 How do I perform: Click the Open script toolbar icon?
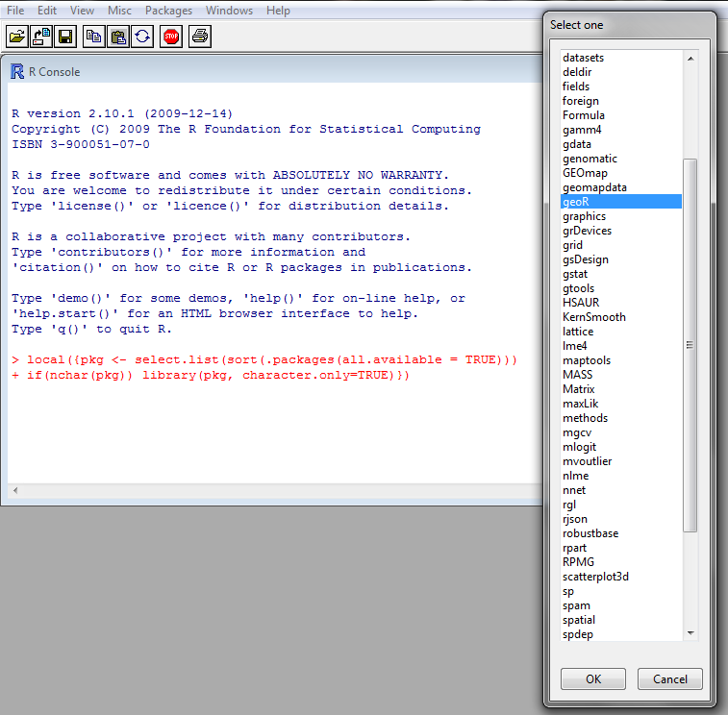17,37
